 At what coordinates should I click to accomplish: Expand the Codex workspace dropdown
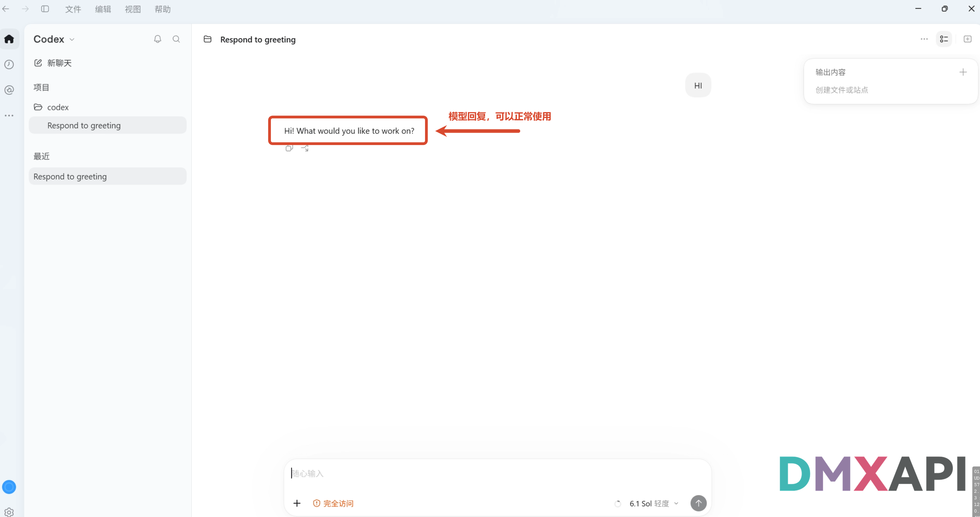[x=54, y=39]
